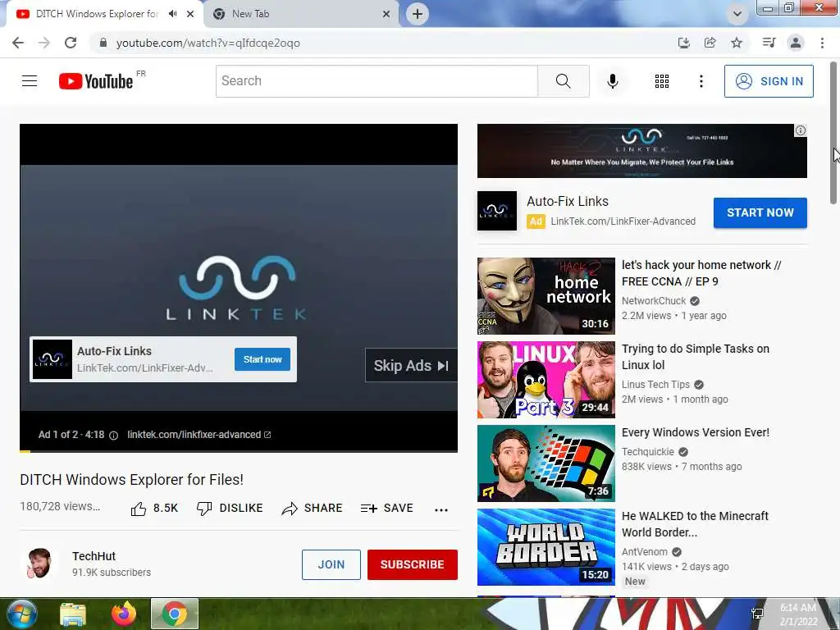Image resolution: width=840 pixels, height=630 pixels.
Task: Reload the page in Chrome
Action: tap(71, 43)
